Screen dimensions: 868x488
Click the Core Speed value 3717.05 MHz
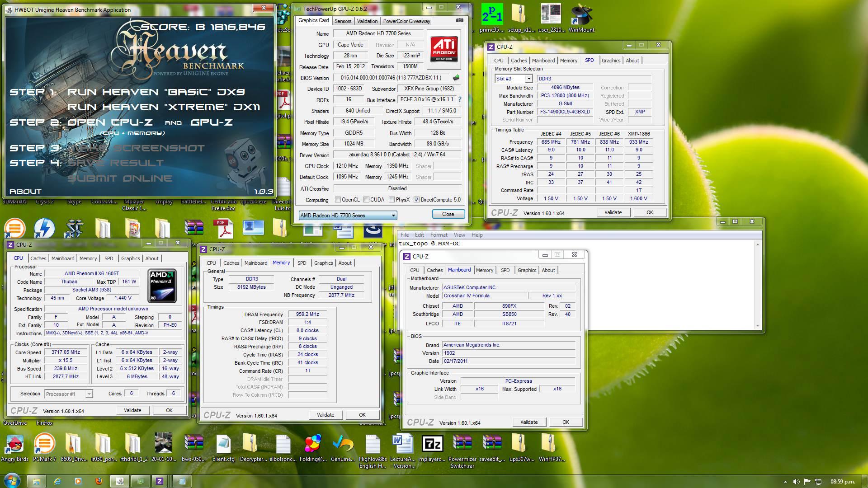coord(66,352)
